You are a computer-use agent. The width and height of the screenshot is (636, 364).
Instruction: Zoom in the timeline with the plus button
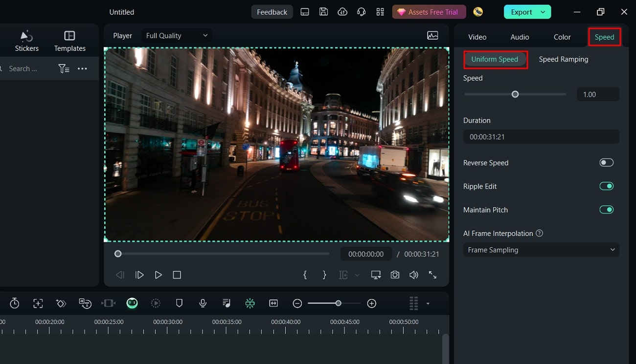(372, 303)
